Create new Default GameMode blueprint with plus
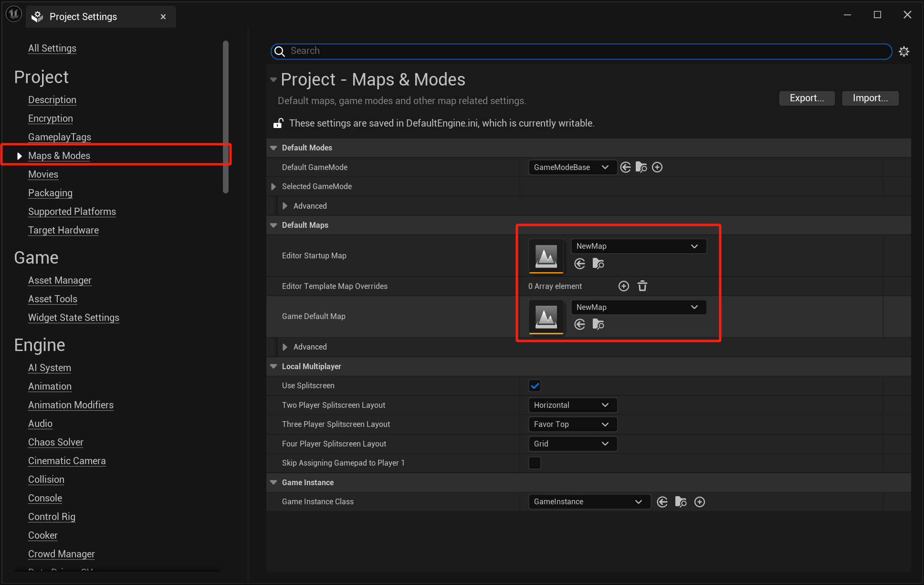 (657, 167)
